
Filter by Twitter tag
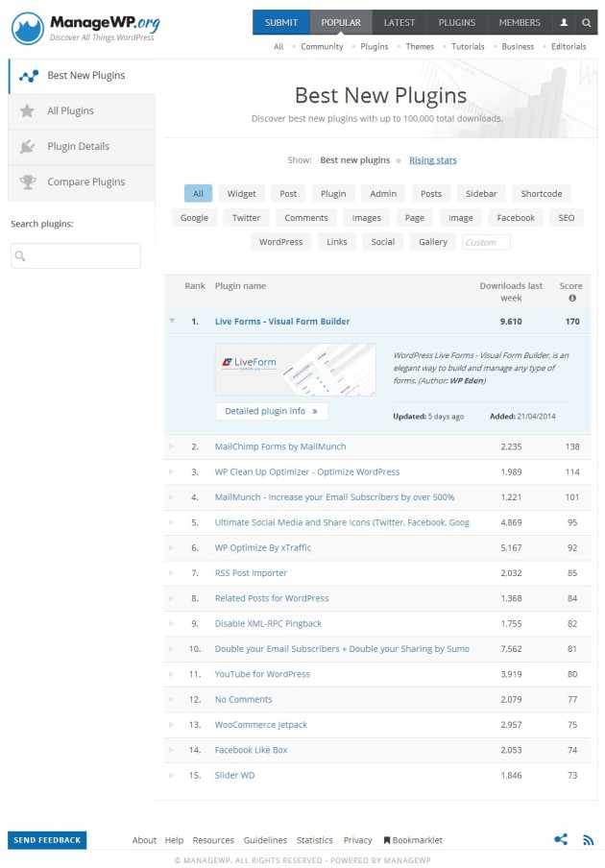click(x=246, y=218)
